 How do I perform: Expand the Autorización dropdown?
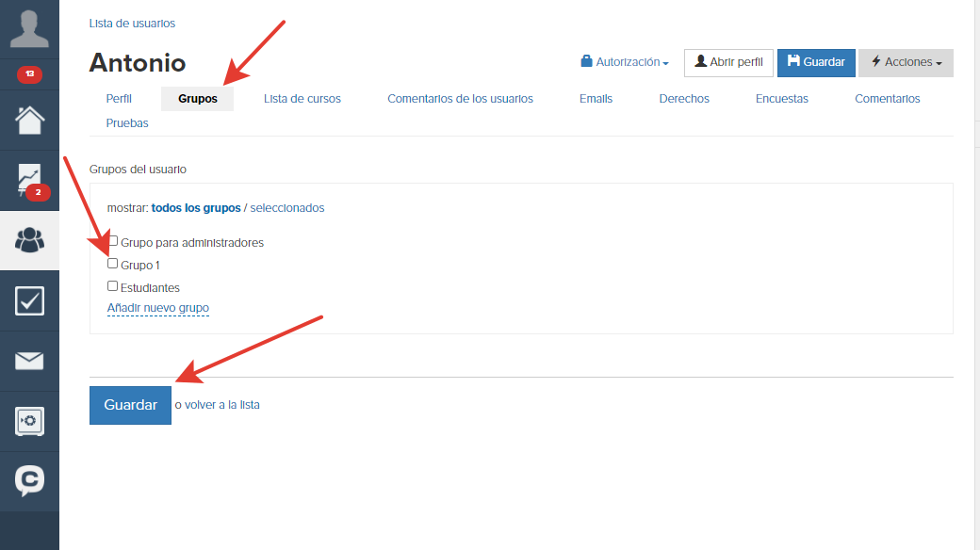pos(625,62)
